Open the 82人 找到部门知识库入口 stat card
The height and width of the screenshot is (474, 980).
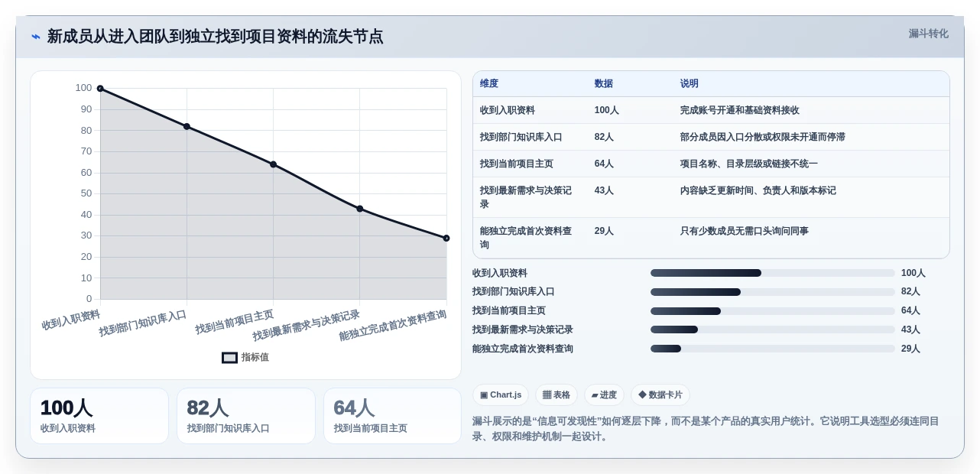tap(246, 416)
